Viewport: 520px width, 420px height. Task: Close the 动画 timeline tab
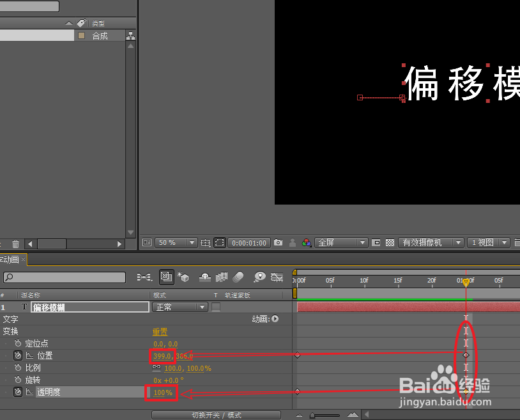click(x=23, y=259)
